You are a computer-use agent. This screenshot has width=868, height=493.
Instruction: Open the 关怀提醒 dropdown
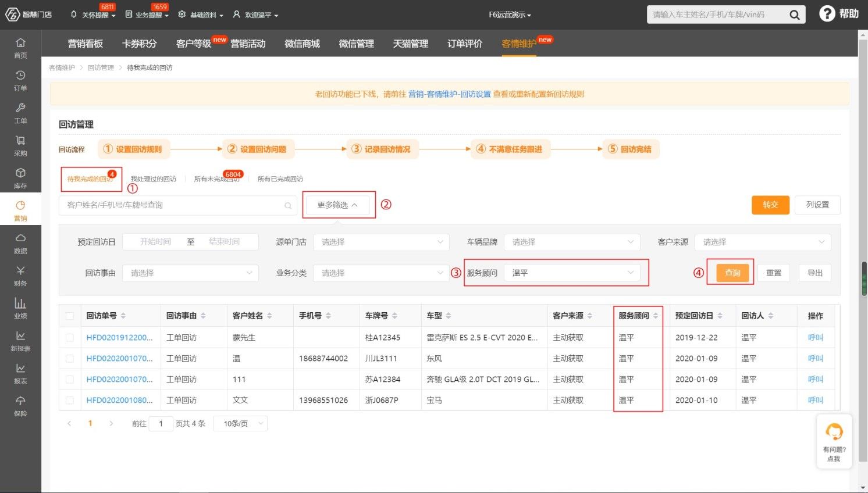(93, 15)
